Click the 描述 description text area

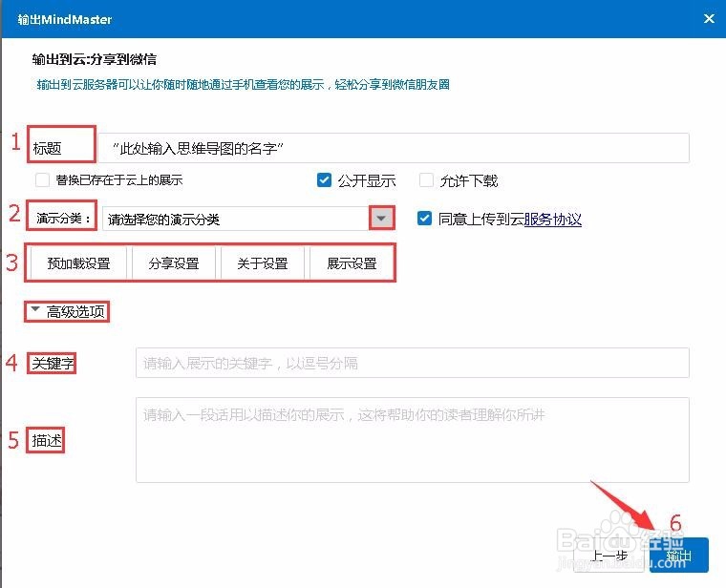(412, 440)
